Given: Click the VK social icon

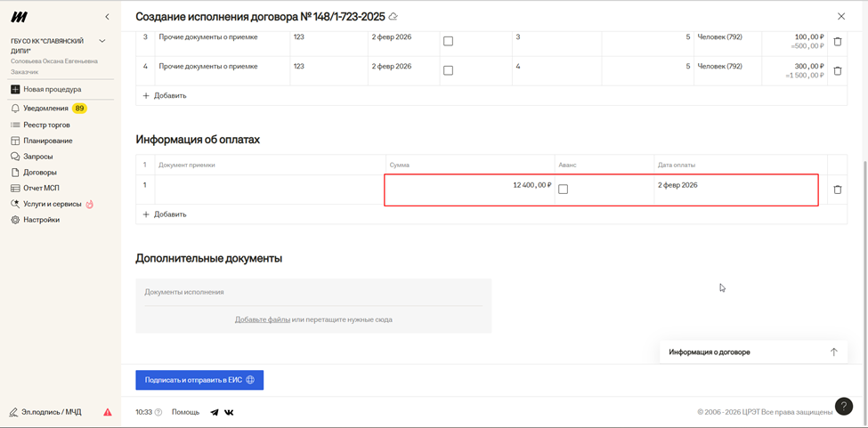Looking at the screenshot, I should coord(229,413).
